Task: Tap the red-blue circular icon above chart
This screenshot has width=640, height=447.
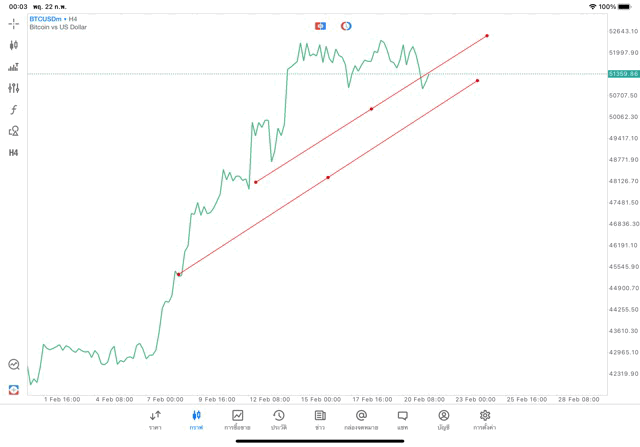Action: 346,26
